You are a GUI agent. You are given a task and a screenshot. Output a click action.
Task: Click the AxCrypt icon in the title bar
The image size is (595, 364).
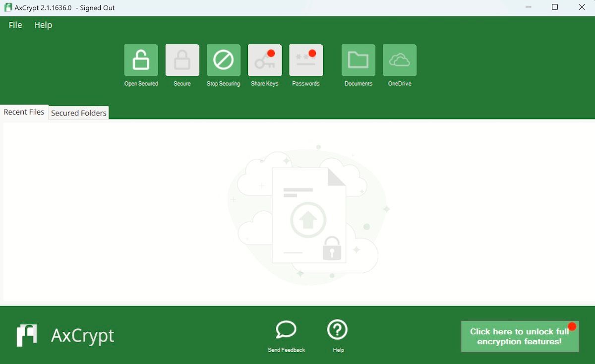pos(7,7)
